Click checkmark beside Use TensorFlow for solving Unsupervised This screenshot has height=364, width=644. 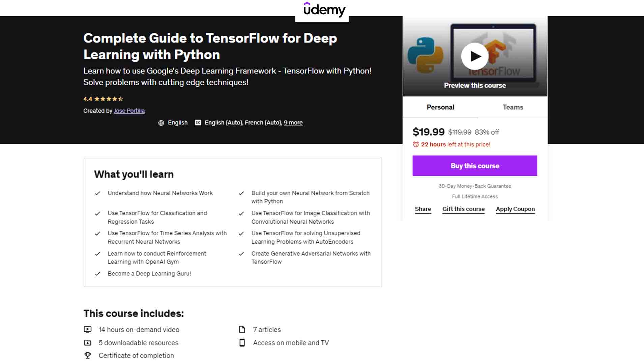coord(241,234)
